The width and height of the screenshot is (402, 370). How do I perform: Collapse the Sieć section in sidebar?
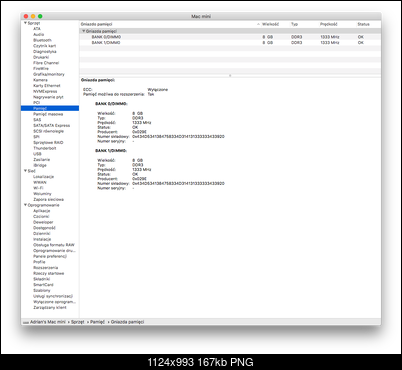pos(25,171)
